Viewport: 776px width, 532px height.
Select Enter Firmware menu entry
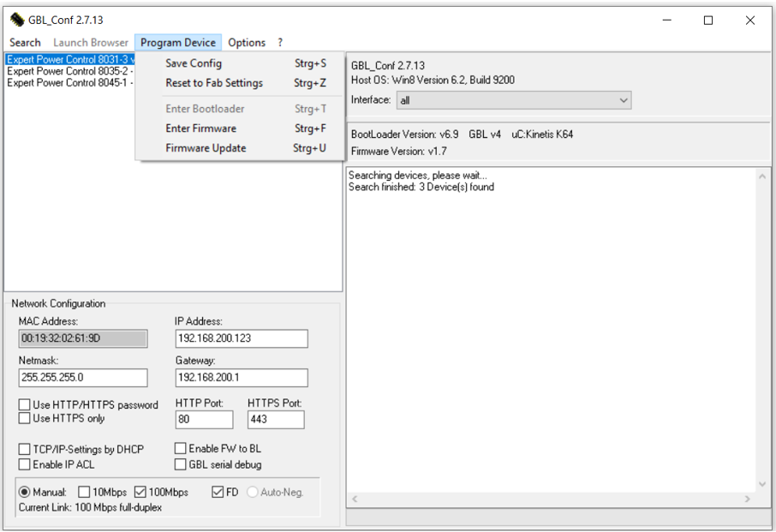point(200,129)
